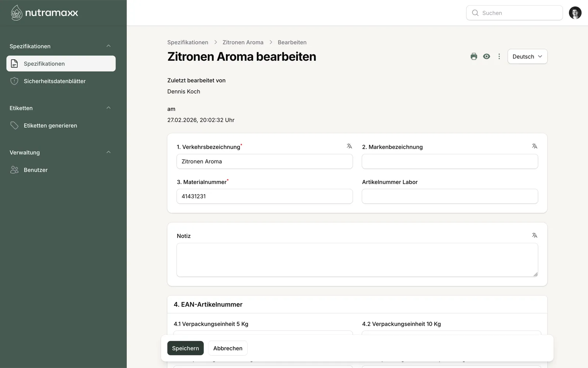This screenshot has height=368, width=588.
Task: Open the user profile avatar
Action: point(575,13)
